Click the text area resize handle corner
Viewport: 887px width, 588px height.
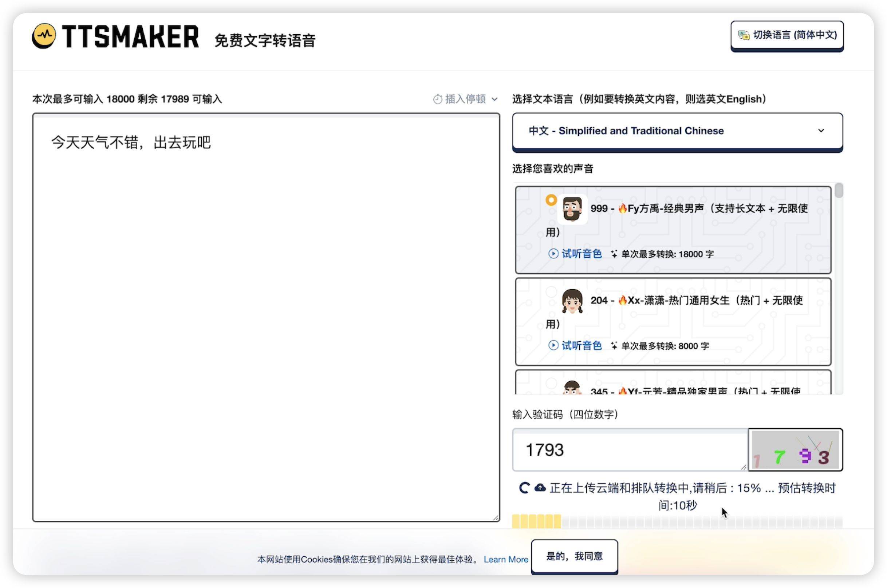coord(496,517)
